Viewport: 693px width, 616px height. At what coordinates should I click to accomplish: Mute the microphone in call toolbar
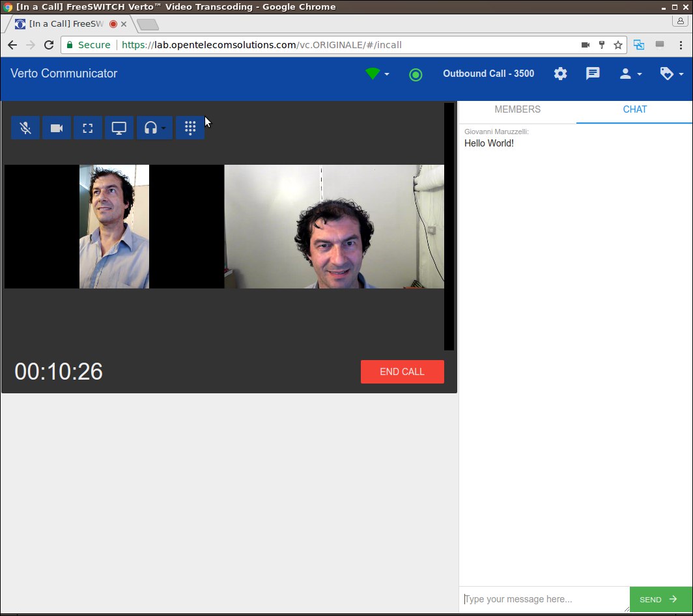[25, 128]
